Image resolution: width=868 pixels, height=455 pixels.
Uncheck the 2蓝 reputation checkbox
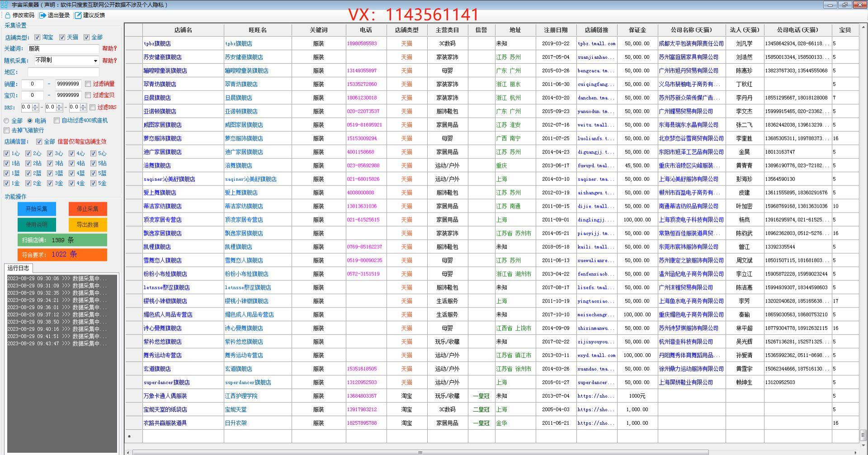tap(28, 174)
